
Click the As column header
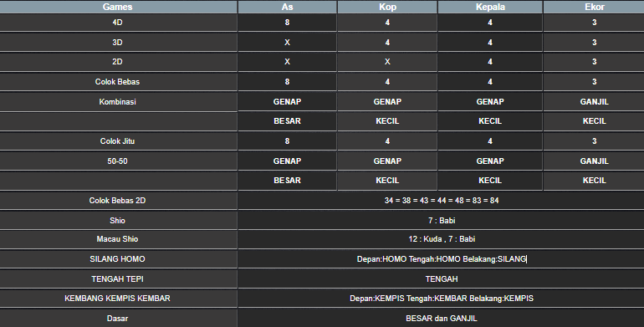[x=287, y=7]
